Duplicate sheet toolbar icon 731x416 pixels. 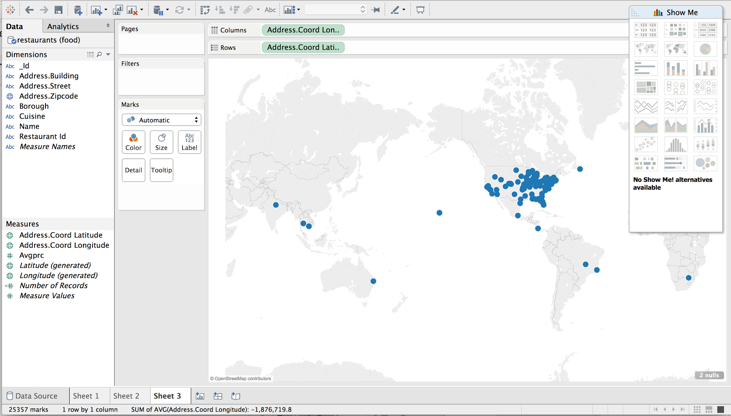click(x=117, y=10)
